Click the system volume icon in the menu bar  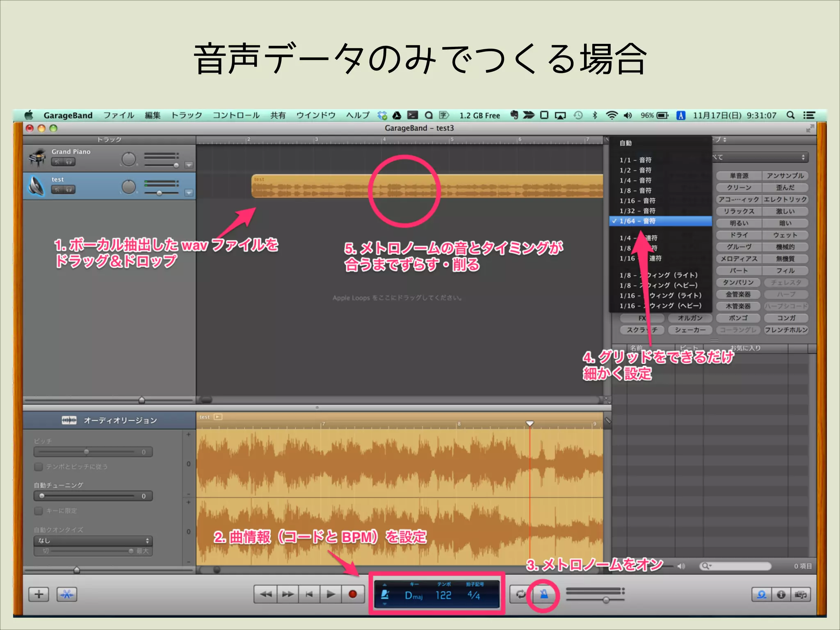(x=628, y=115)
